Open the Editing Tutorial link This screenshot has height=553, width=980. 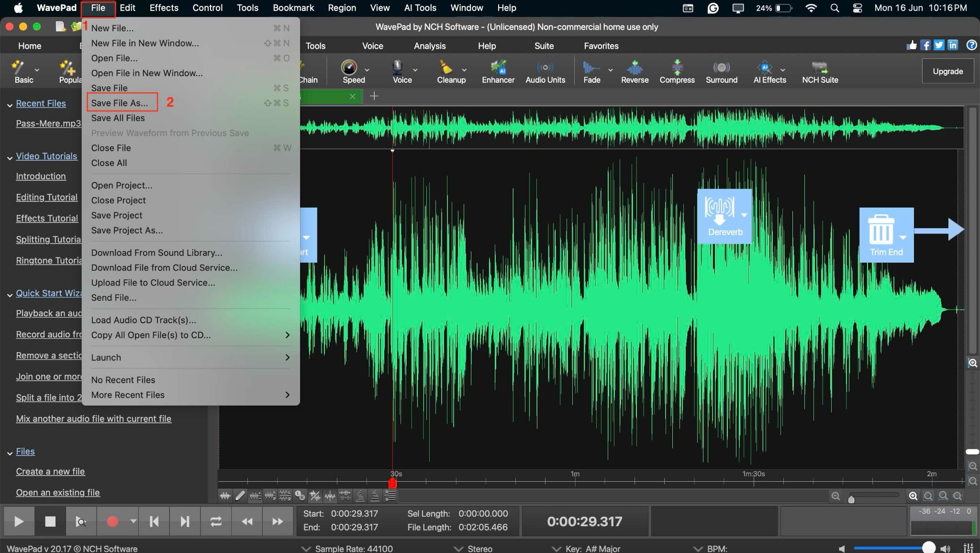tap(46, 197)
